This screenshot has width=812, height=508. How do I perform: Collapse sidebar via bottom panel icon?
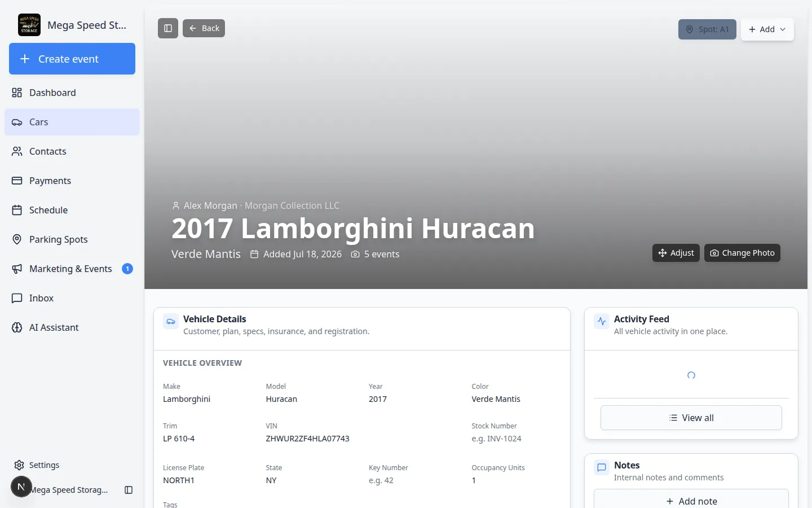[x=129, y=490]
